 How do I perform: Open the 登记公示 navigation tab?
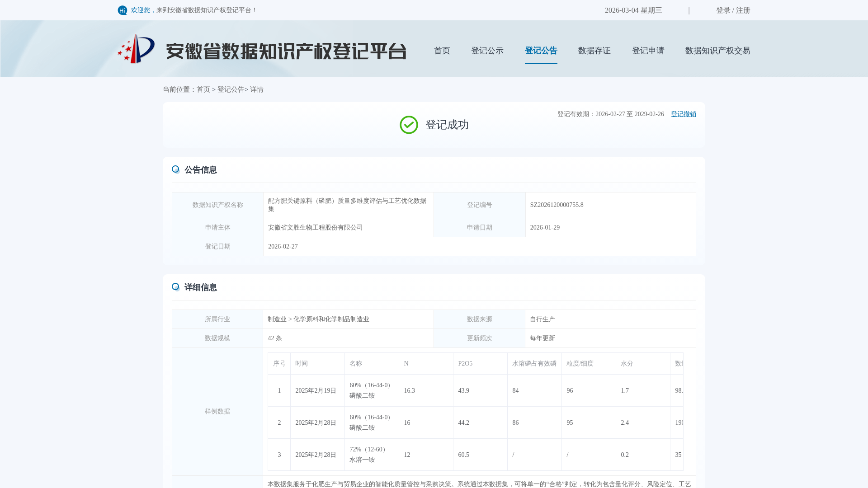point(487,51)
